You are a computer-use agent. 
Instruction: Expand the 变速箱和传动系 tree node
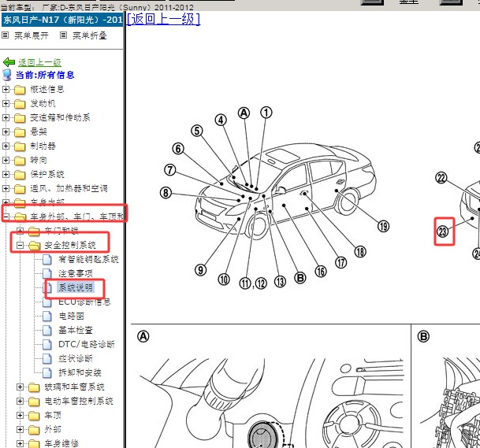[x=6, y=117]
